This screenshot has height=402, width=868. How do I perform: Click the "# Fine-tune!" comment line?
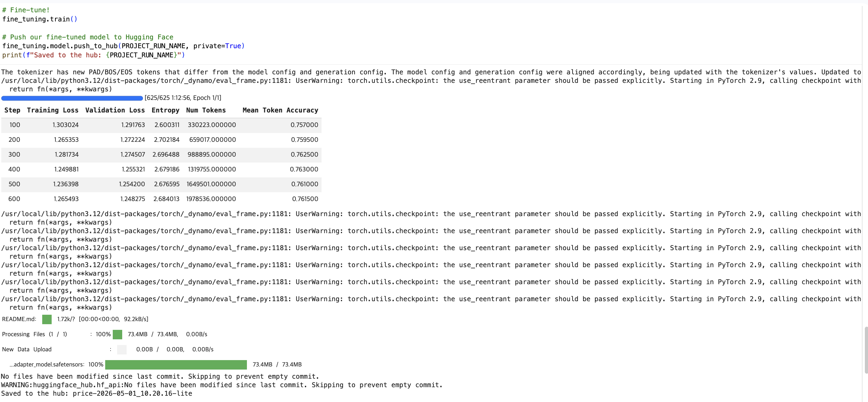point(26,10)
